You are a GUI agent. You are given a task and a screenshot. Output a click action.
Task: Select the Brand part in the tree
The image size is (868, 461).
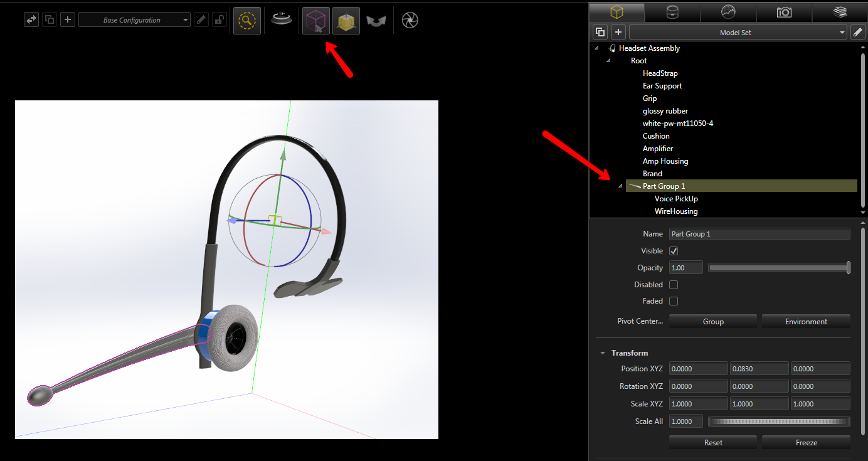652,174
